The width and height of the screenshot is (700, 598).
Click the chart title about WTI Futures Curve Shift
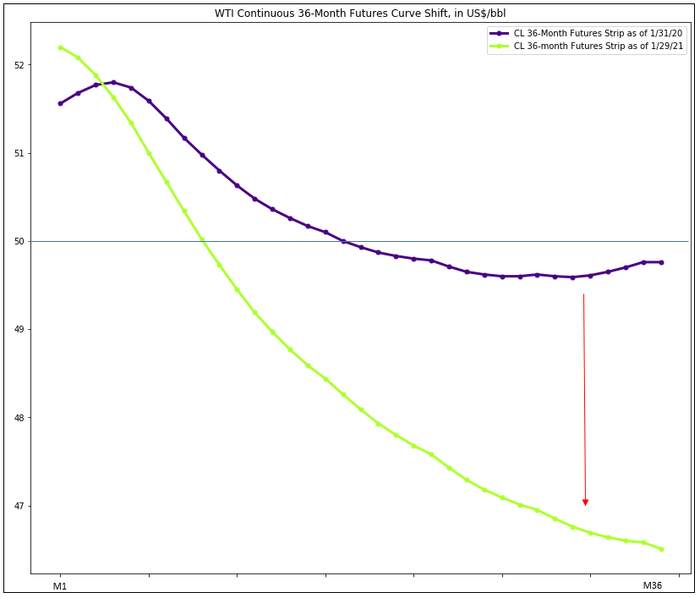coord(360,14)
